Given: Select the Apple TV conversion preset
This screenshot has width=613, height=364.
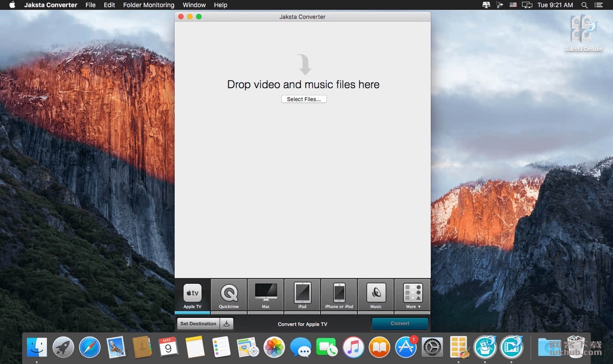Looking at the screenshot, I should coord(193,295).
